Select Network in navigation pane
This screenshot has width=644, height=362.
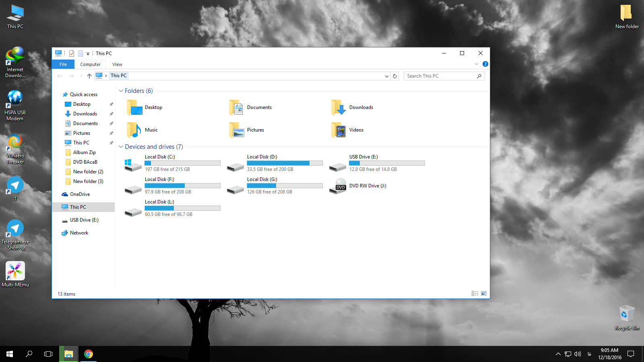point(79,233)
